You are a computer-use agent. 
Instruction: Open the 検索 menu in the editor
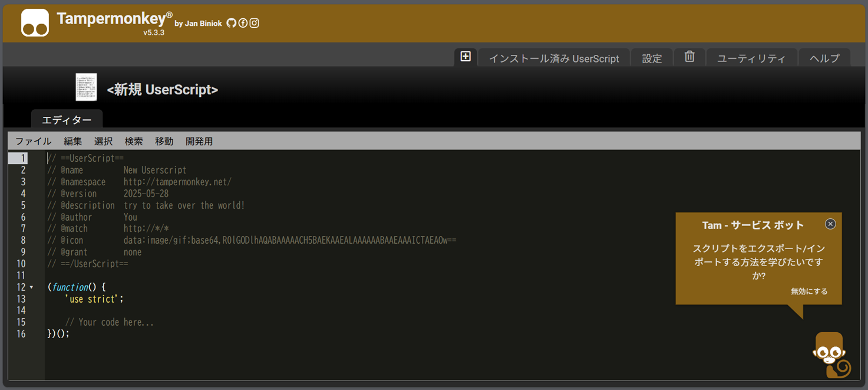click(x=133, y=141)
